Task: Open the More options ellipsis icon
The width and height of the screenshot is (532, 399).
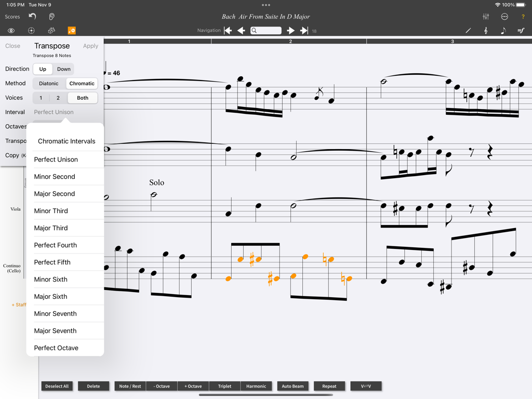Action: tap(504, 16)
